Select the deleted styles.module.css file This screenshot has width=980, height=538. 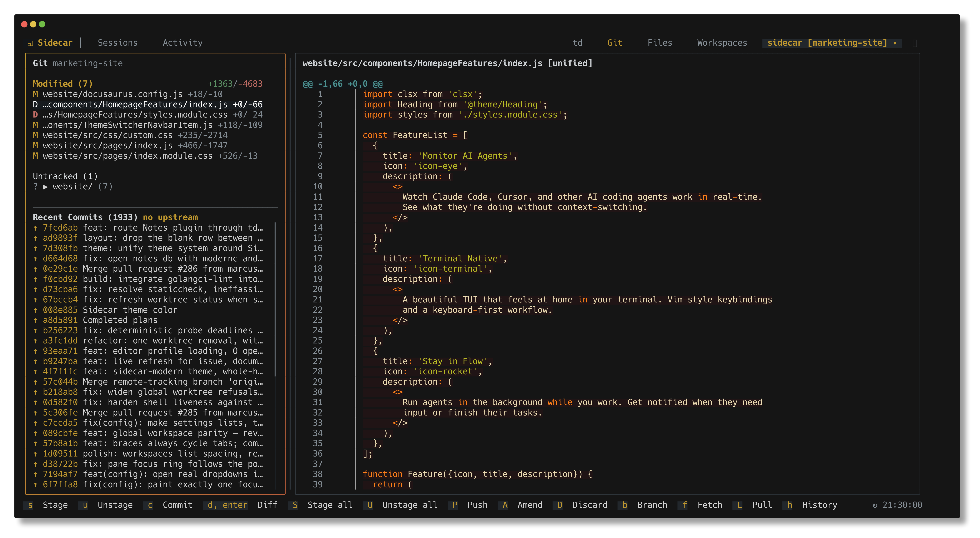148,114
